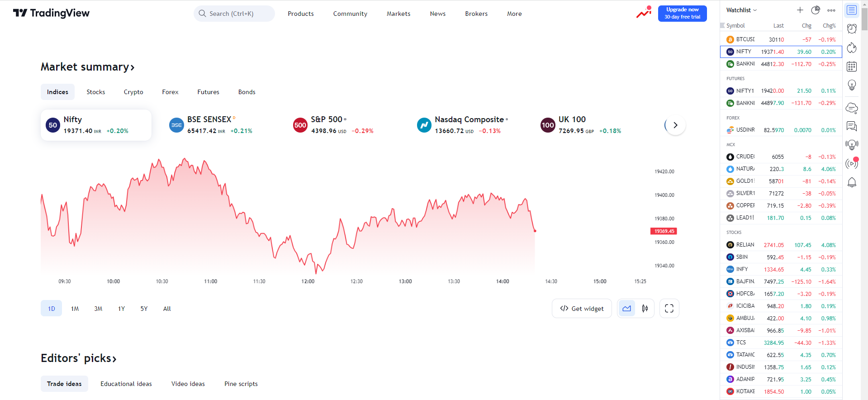Click the UK 100 logo icon
This screenshot has width=868, height=400.
pos(548,125)
